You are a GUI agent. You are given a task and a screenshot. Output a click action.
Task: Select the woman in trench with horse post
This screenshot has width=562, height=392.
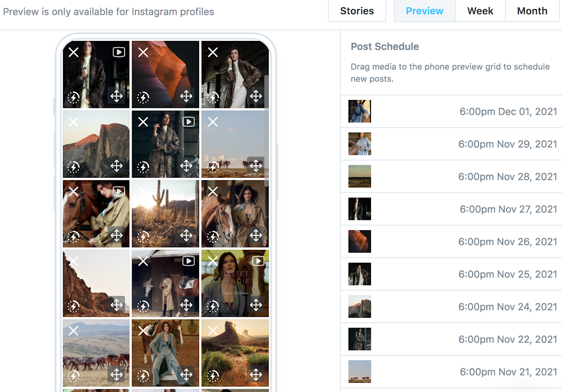[235, 213]
